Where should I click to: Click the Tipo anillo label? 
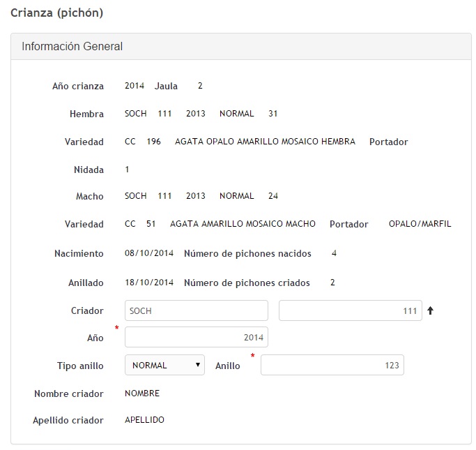click(80, 366)
